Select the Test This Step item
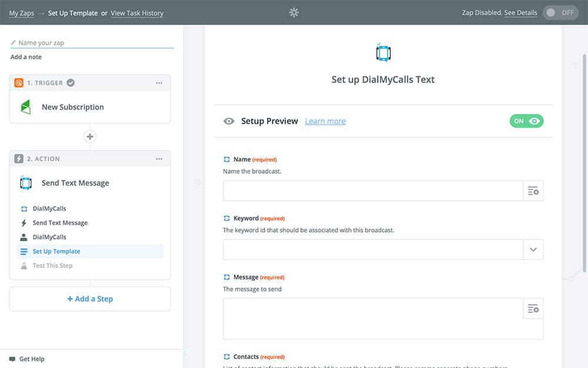Image resolution: width=588 pixels, height=368 pixels. click(x=52, y=266)
